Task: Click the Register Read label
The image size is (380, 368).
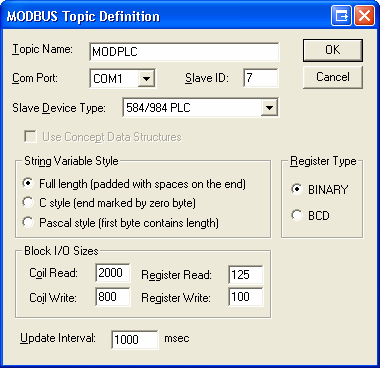Action: pyautogui.click(x=176, y=275)
